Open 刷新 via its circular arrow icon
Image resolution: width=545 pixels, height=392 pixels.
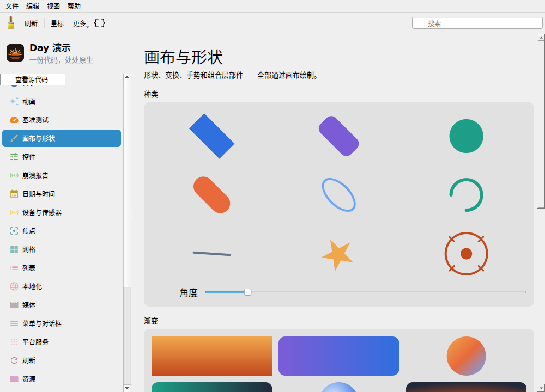(14, 360)
